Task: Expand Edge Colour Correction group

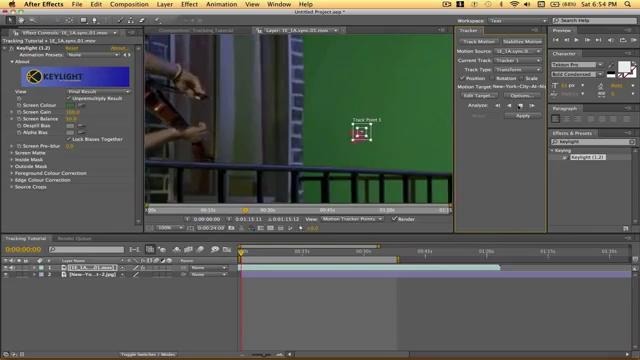Action: [x=12, y=180]
